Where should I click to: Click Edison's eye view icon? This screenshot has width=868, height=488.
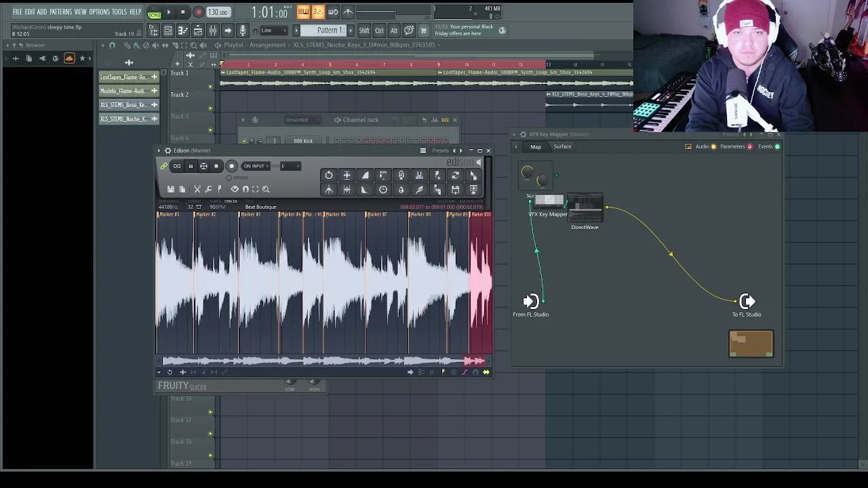[x=235, y=189]
